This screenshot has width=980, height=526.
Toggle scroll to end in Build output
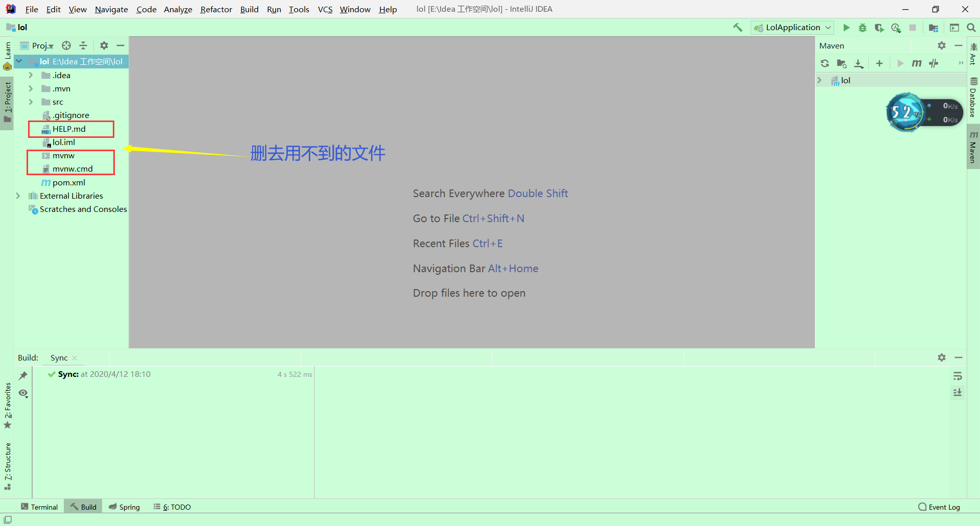[x=958, y=392]
